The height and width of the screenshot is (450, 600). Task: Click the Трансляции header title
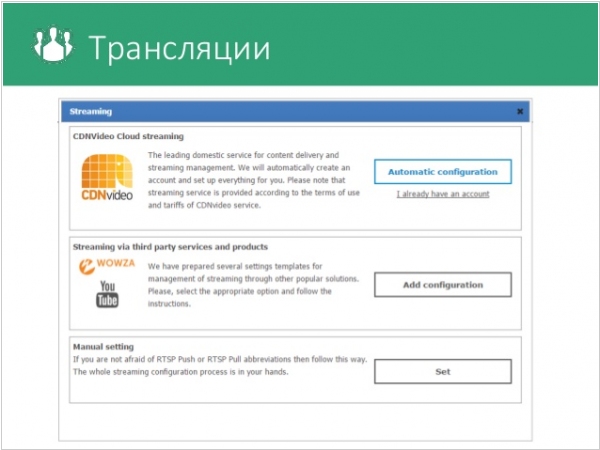click(x=179, y=49)
